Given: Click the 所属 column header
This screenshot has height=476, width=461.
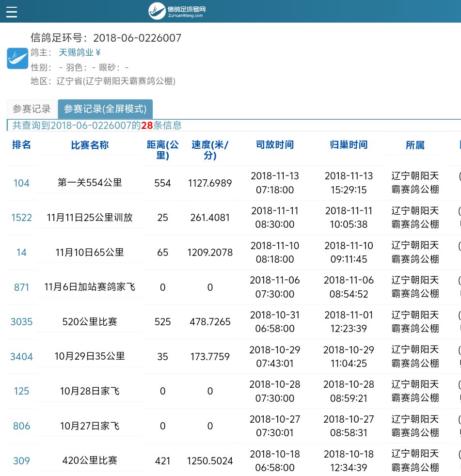Looking at the screenshot, I should (x=415, y=145).
